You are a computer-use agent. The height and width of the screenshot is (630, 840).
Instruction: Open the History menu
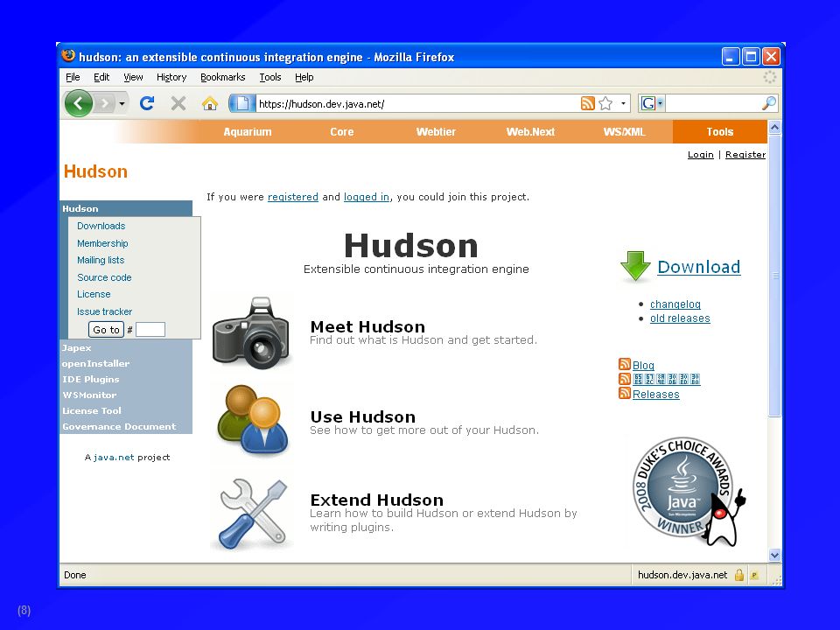pyautogui.click(x=171, y=77)
